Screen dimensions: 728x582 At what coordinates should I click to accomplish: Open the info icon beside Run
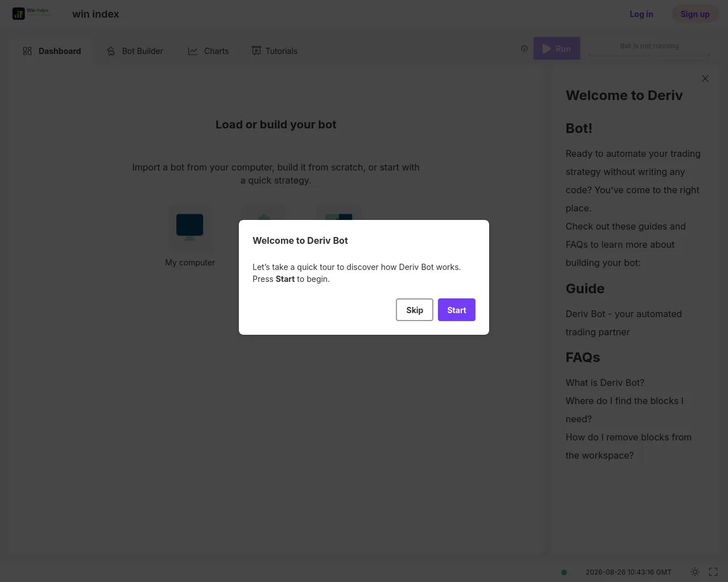tap(524, 49)
